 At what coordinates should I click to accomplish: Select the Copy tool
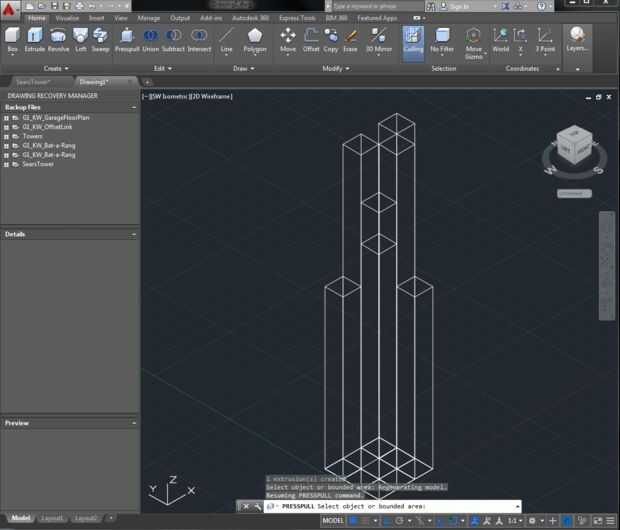coord(331,40)
